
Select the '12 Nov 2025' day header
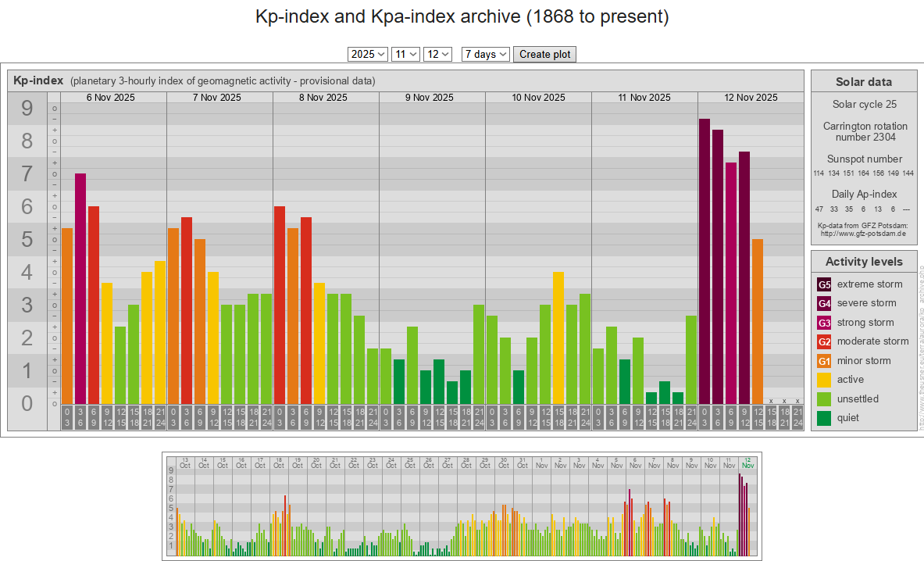[751, 98]
